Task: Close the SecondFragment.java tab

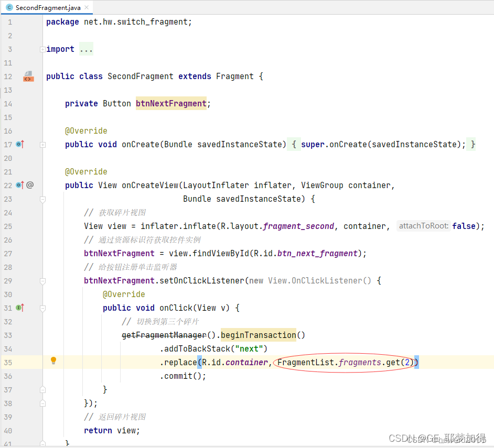Action: click(x=87, y=7)
